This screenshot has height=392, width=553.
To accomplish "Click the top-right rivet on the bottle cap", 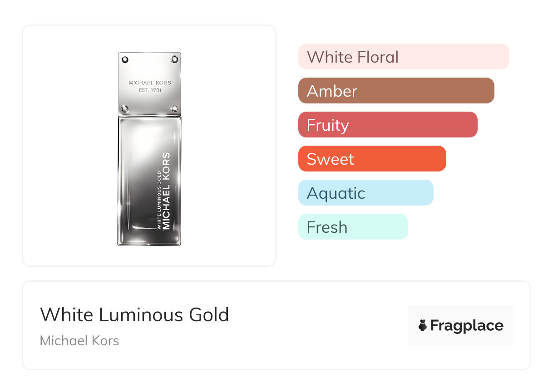I will point(174,59).
